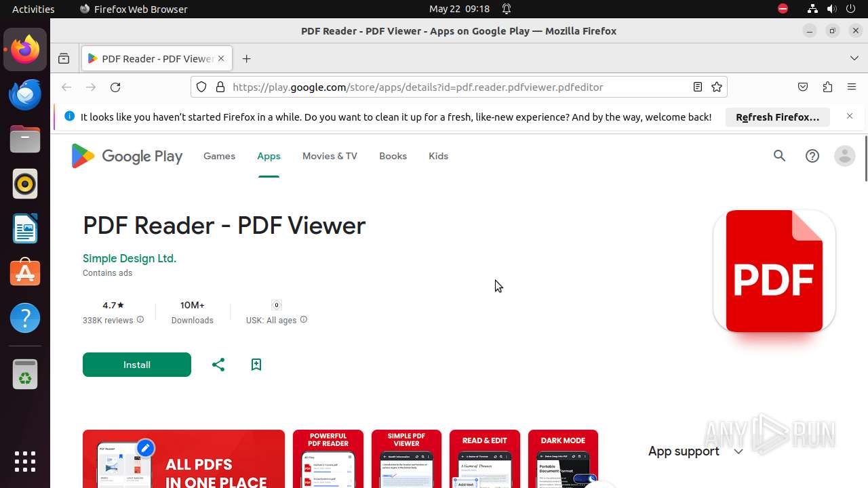Switch to the Books section
The width and height of the screenshot is (868, 488).
click(393, 156)
